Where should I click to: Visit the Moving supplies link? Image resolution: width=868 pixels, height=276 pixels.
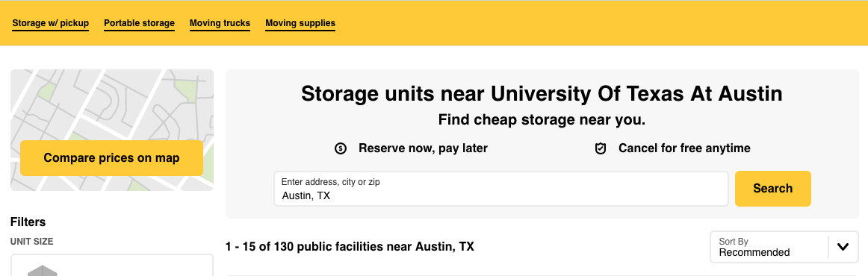[300, 23]
